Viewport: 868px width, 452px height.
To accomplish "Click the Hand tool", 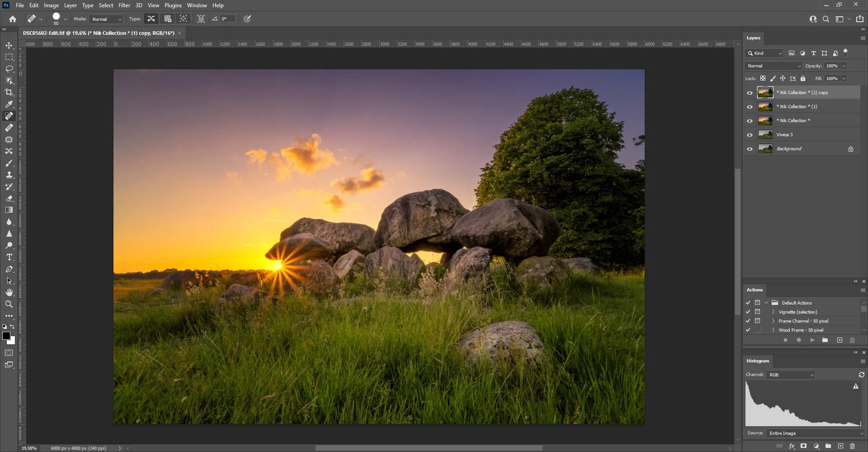I will [x=9, y=292].
